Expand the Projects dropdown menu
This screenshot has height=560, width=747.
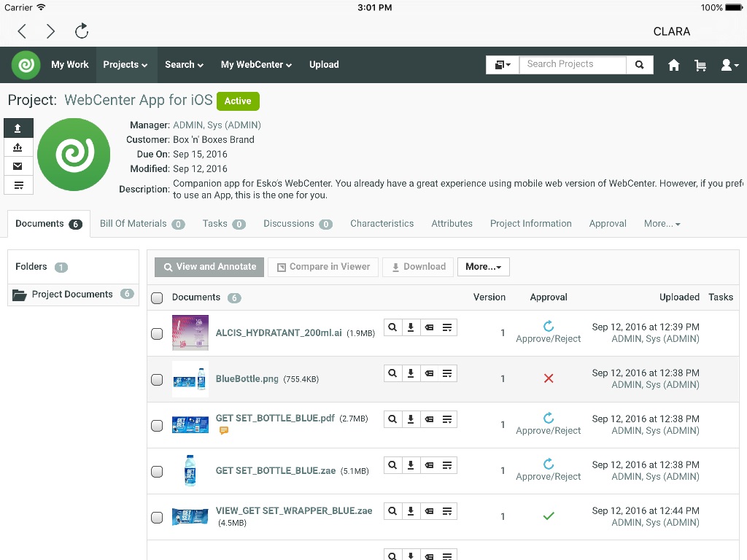pos(125,65)
